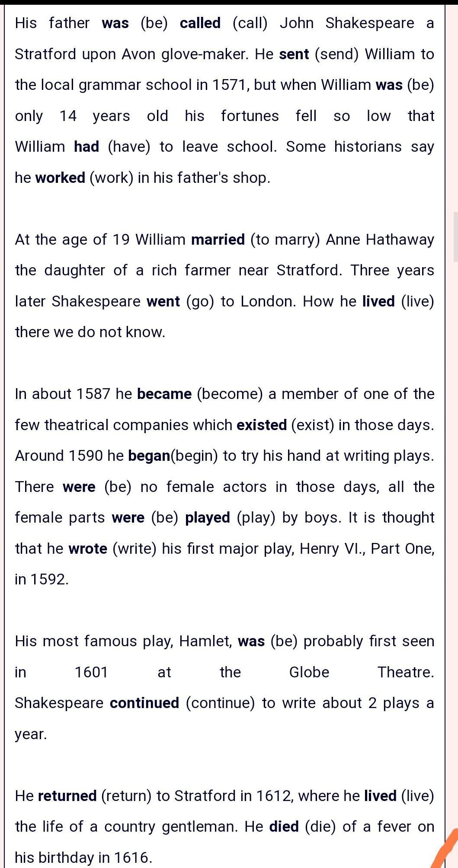This screenshot has height=868, width=458.
Task: Click the bold word "called"
Action: 200,23
